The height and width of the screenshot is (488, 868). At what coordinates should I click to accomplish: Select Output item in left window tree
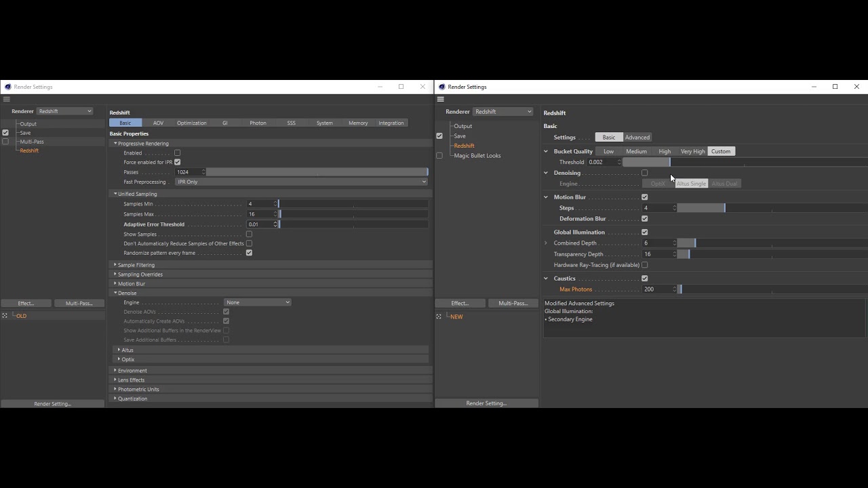pos(28,124)
